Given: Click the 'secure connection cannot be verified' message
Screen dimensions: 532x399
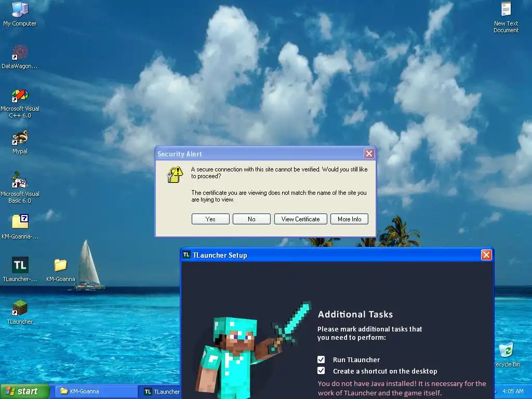Looking at the screenshot, I should (x=279, y=172).
